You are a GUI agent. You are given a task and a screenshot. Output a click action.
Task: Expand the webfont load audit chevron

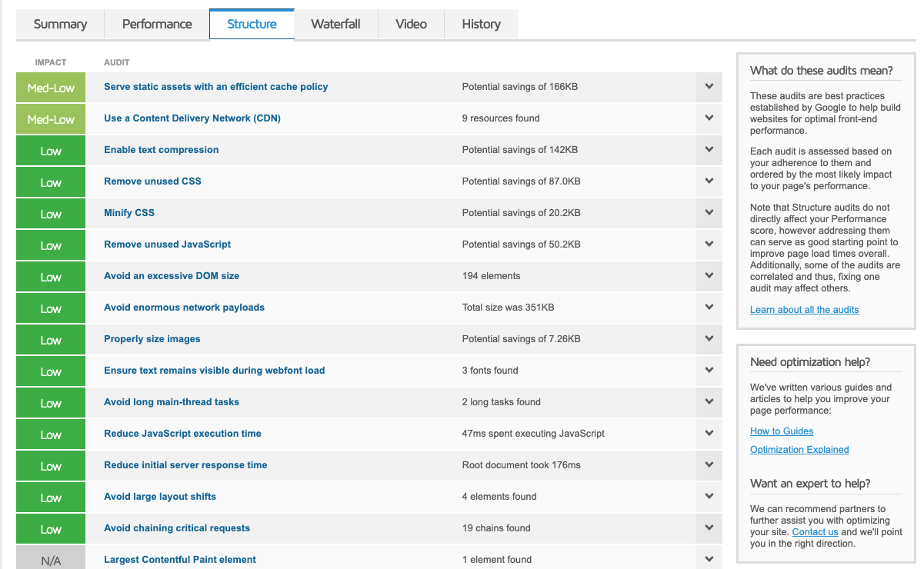[709, 371]
